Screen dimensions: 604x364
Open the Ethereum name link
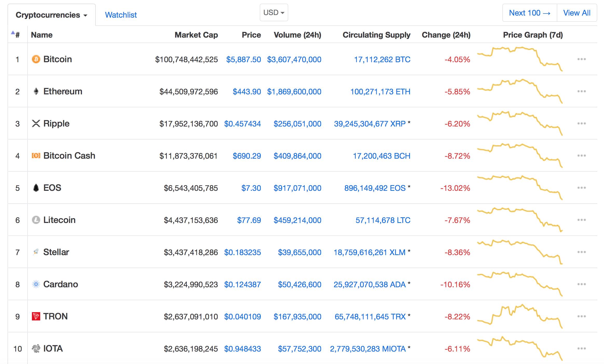63,91
